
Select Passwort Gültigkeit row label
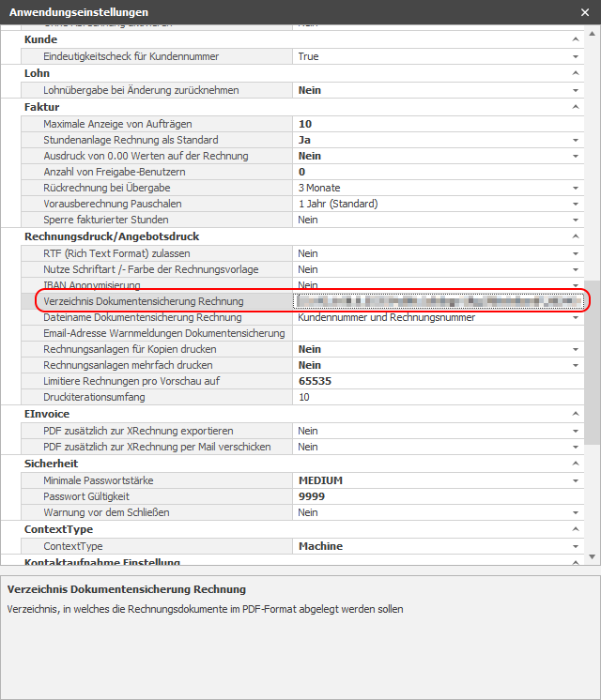[x=86, y=496]
